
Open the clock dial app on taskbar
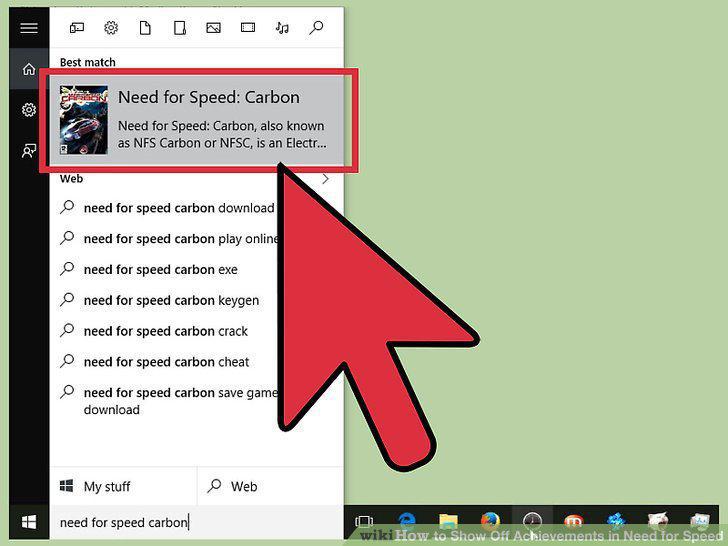point(532,522)
